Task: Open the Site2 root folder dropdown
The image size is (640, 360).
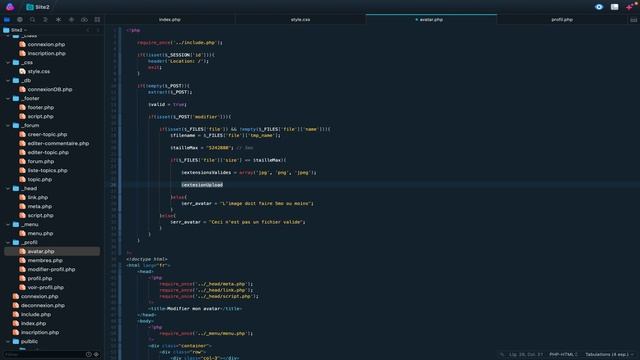Action: [15, 30]
